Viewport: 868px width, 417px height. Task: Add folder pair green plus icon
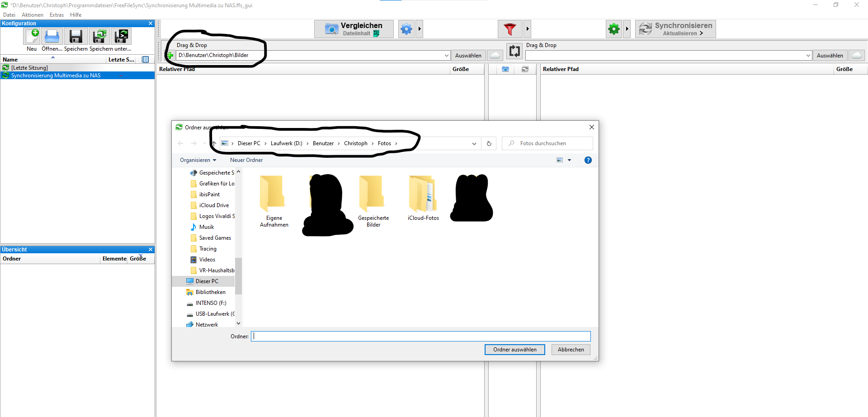(170, 56)
